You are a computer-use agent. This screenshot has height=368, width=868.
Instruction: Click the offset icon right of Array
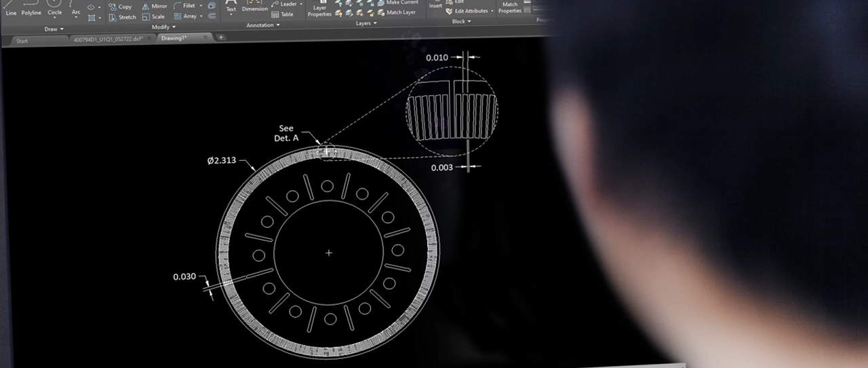212,16
